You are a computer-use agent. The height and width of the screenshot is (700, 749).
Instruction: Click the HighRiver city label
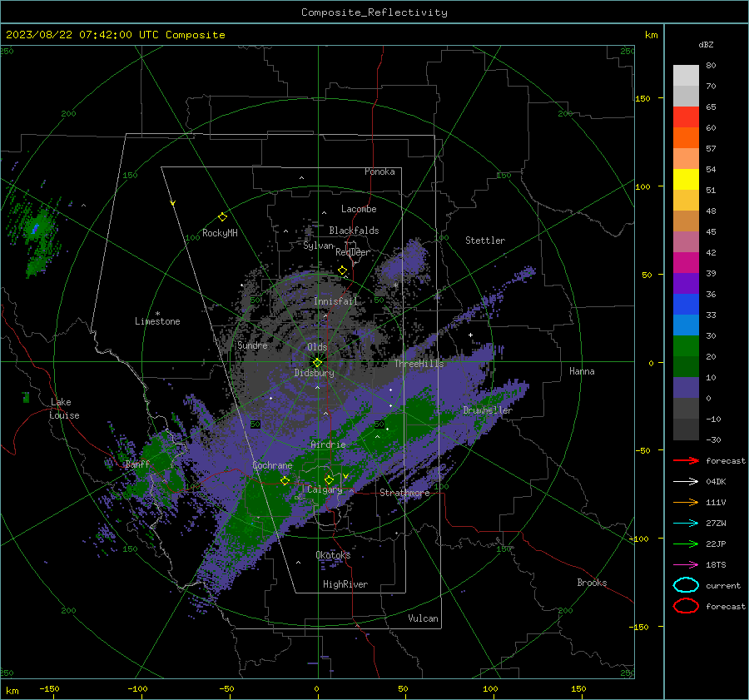pos(345,584)
